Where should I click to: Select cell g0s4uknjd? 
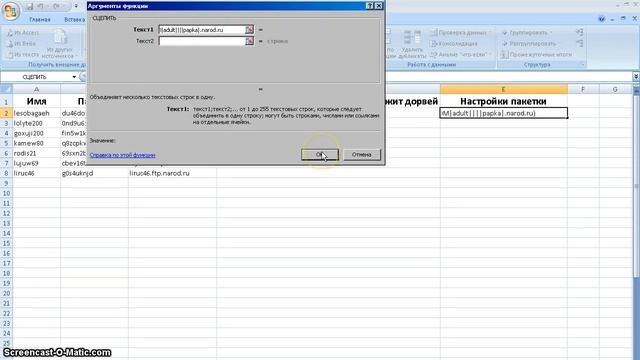pyautogui.click(x=94, y=173)
